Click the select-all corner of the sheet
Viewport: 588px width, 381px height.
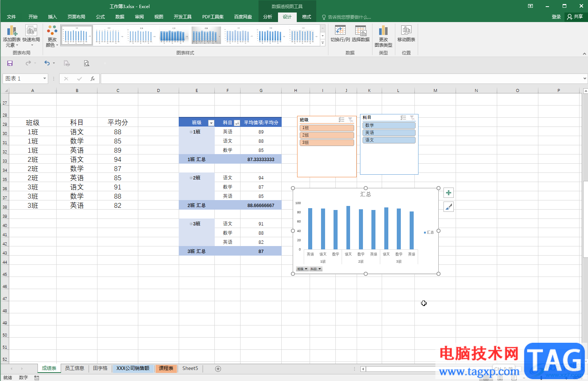coord(5,90)
